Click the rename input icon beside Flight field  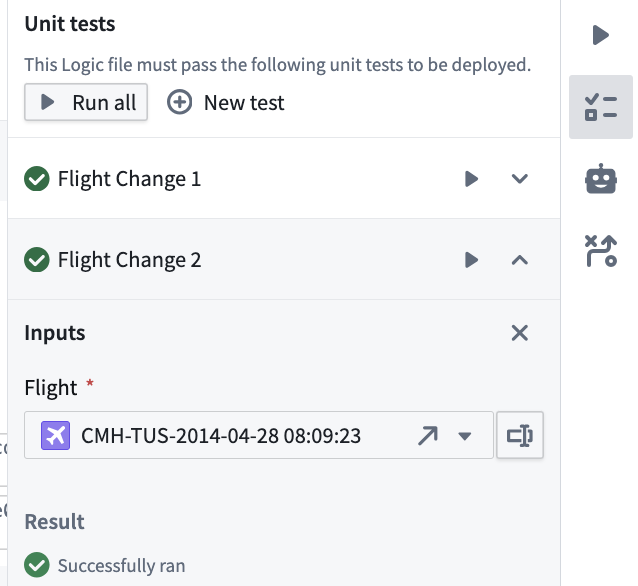click(x=520, y=435)
